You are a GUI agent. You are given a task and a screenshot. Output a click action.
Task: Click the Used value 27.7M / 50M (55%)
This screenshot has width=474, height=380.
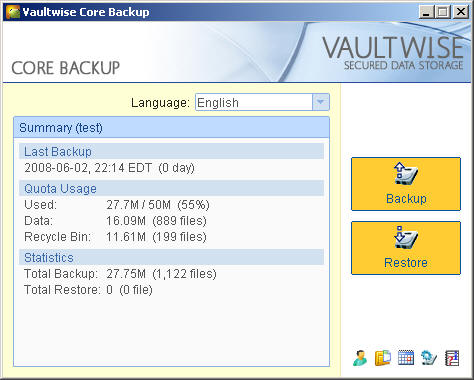[158, 205]
